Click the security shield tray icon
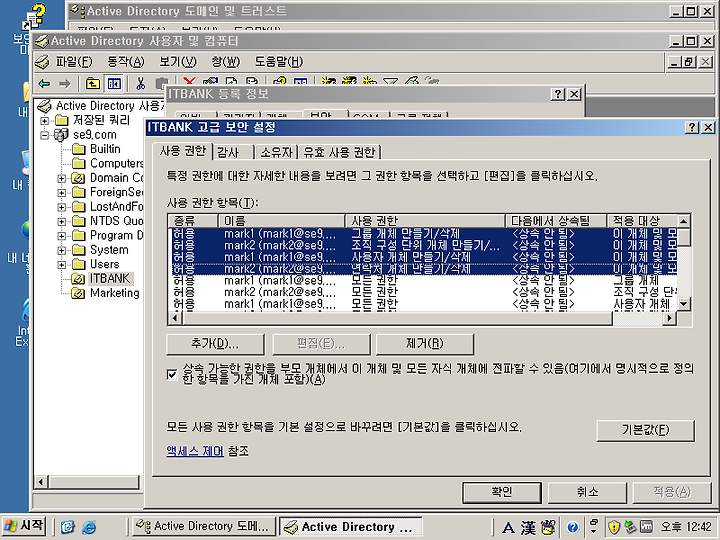 pyautogui.click(x=614, y=527)
